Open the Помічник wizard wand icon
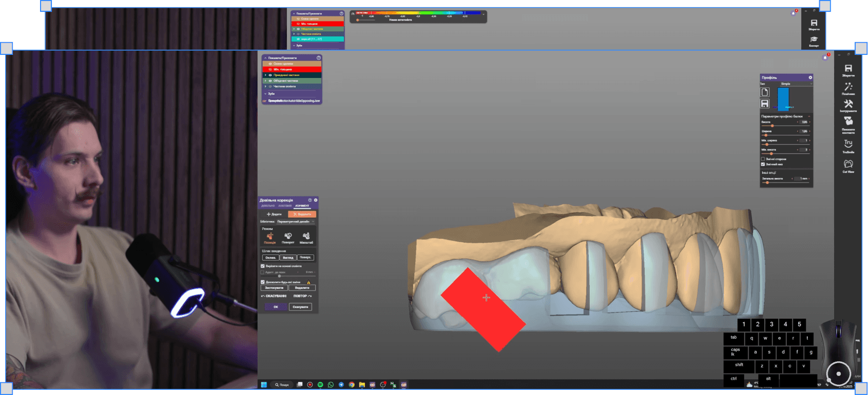The image size is (868, 395). pyautogui.click(x=848, y=87)
